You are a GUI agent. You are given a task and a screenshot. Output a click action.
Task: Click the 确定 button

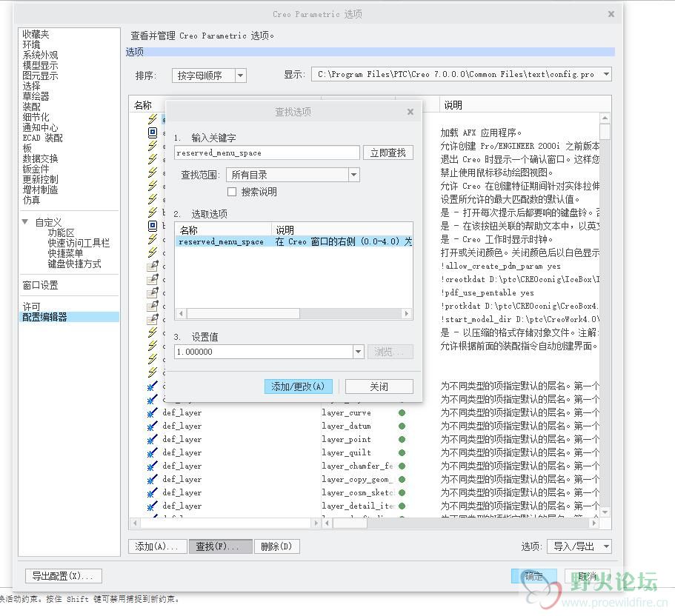tap(533, 576)
